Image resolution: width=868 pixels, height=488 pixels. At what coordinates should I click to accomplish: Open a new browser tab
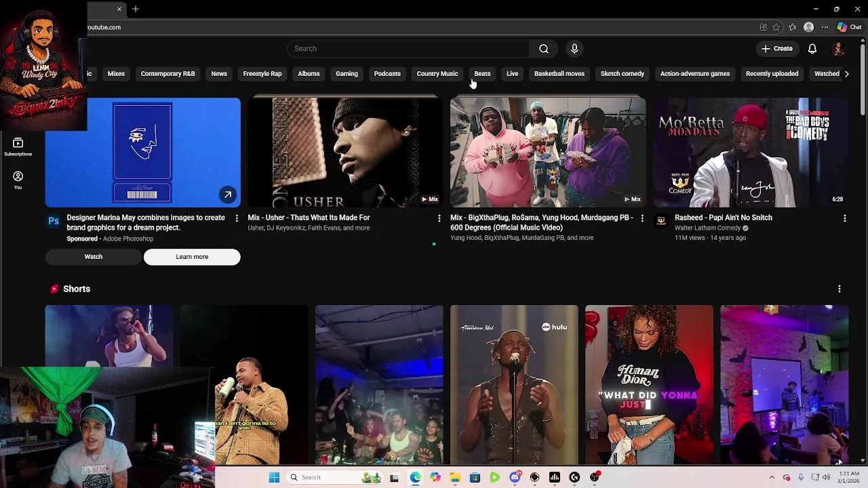[136, 9]
